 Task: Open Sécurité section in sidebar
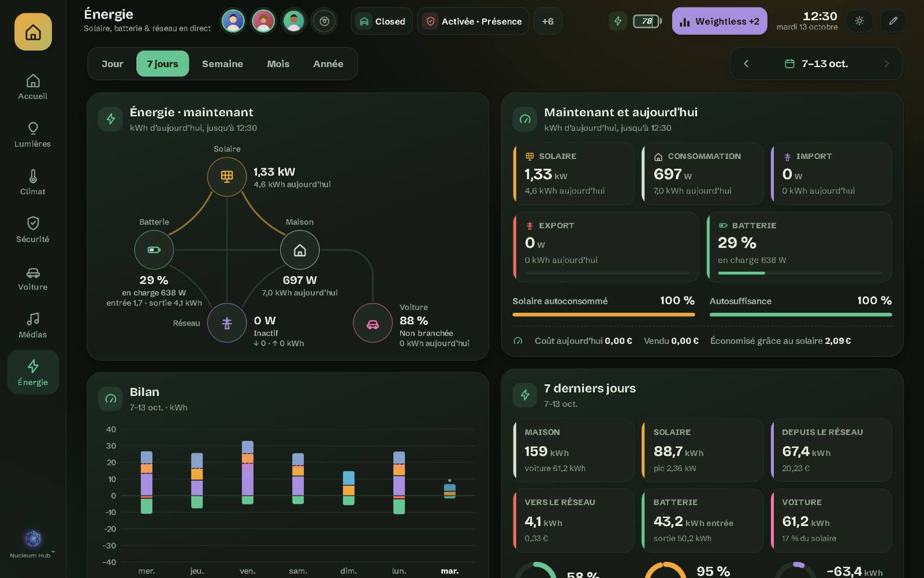coord(33,230)
